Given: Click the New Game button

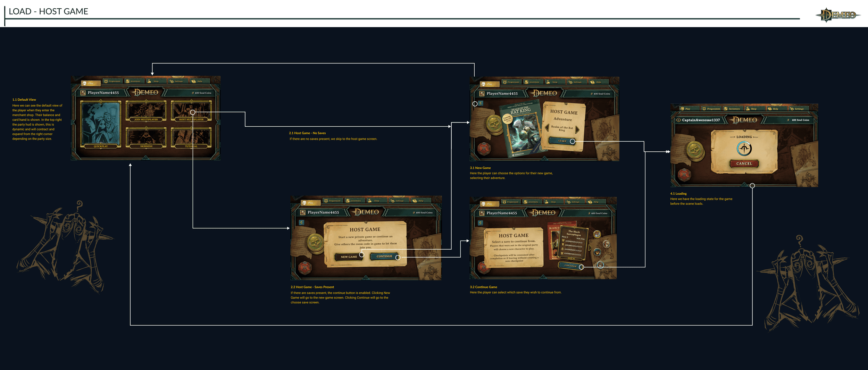Looking at the screenshot, I should pos(349,257).
